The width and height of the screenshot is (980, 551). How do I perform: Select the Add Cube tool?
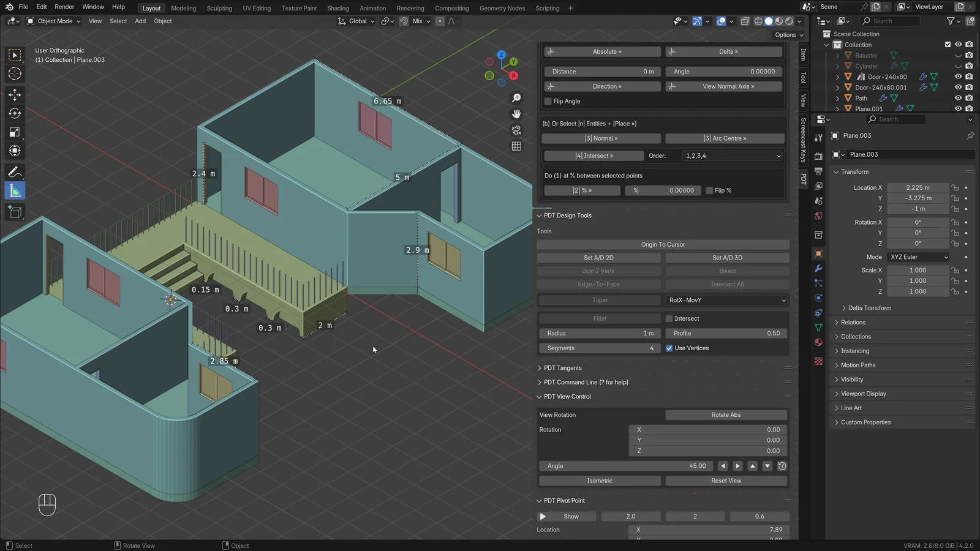coord(15,212)
